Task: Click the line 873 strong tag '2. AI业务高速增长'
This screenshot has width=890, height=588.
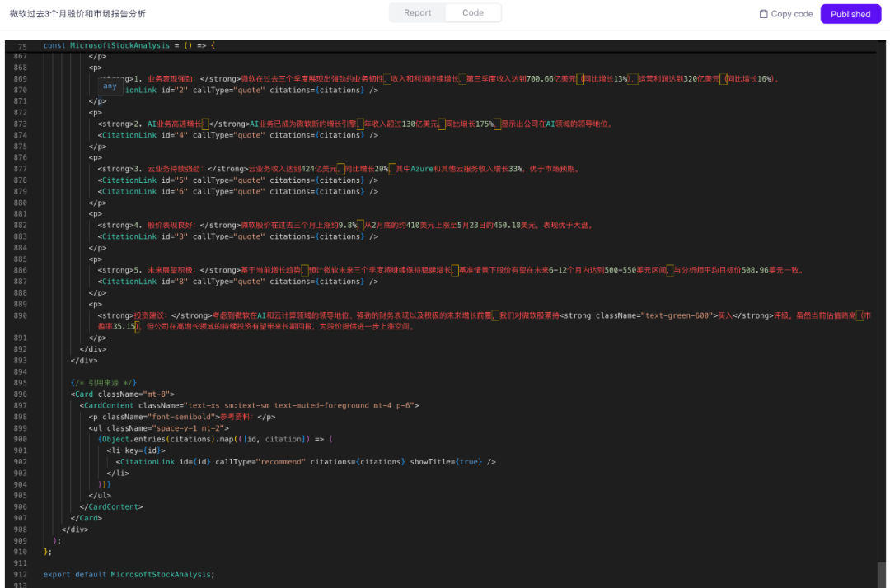Action: (173, 124)
